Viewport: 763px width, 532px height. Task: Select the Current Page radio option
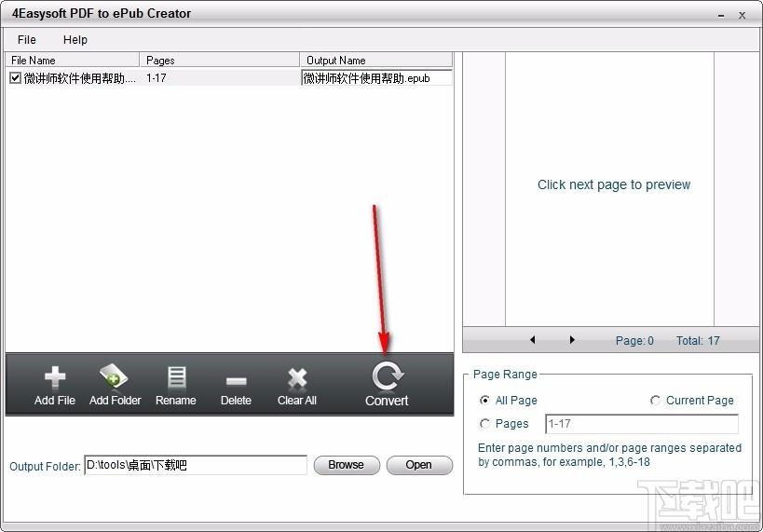(655, 400)
